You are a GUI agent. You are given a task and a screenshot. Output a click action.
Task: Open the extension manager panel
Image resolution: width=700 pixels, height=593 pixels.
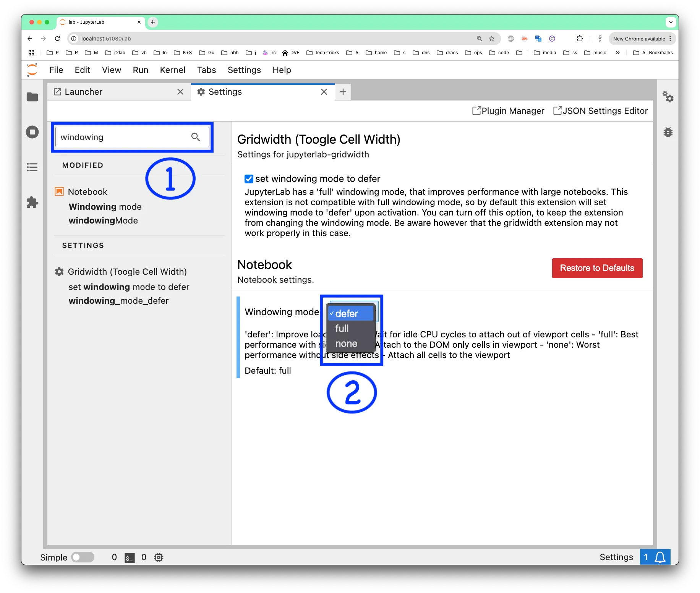click(32, 203)
